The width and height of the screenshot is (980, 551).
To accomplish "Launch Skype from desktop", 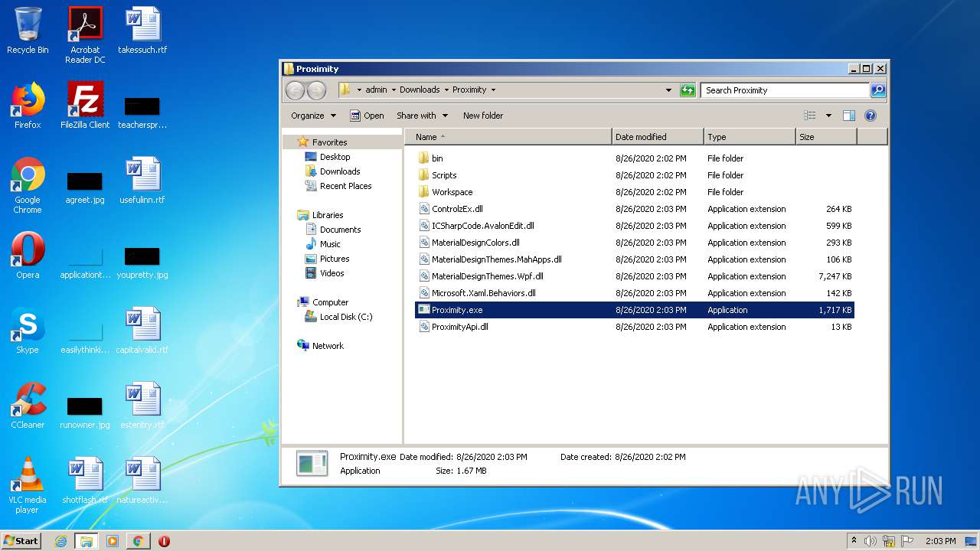I will coord(28,331).
